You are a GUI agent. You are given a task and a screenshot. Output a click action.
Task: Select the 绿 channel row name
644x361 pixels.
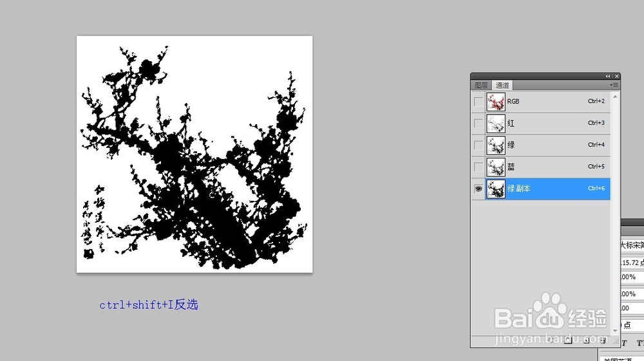(511, 145)
